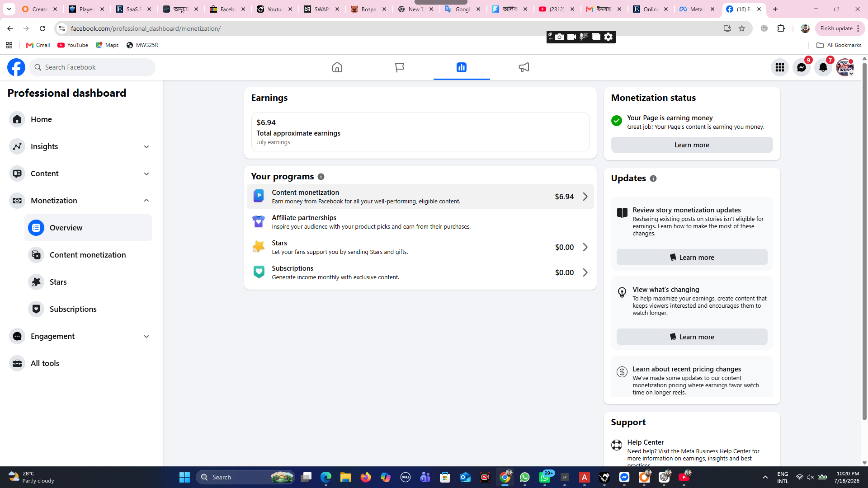Open the Gmail bookmark
Screen dimensions: 868x488
[x=38, y=45]
